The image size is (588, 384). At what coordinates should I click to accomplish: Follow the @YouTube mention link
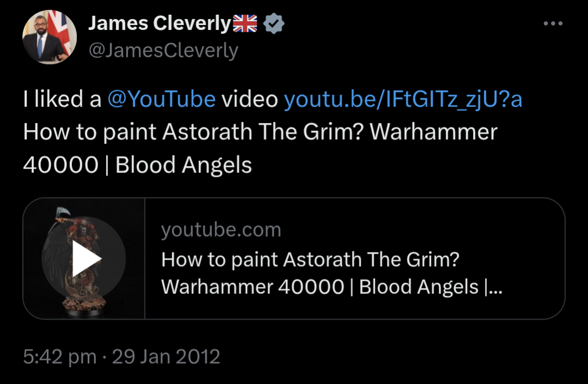pos(162,99)
